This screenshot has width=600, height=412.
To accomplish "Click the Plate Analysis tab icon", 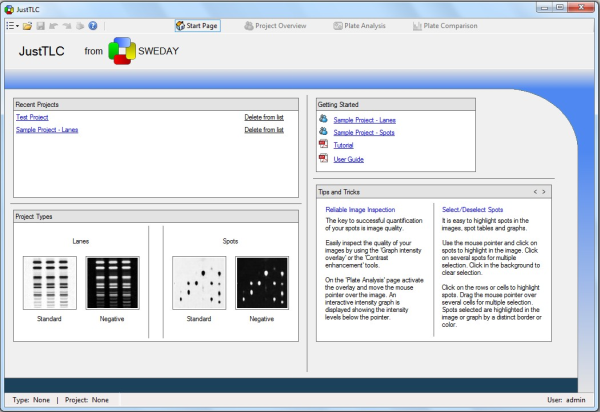I will [x=338, y=26].
